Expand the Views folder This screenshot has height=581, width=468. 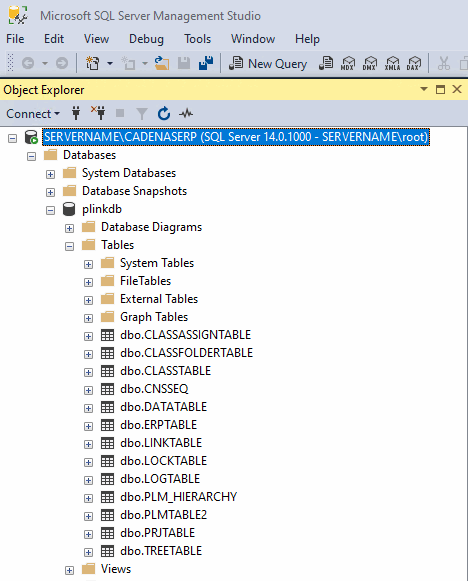coord(69,570)
